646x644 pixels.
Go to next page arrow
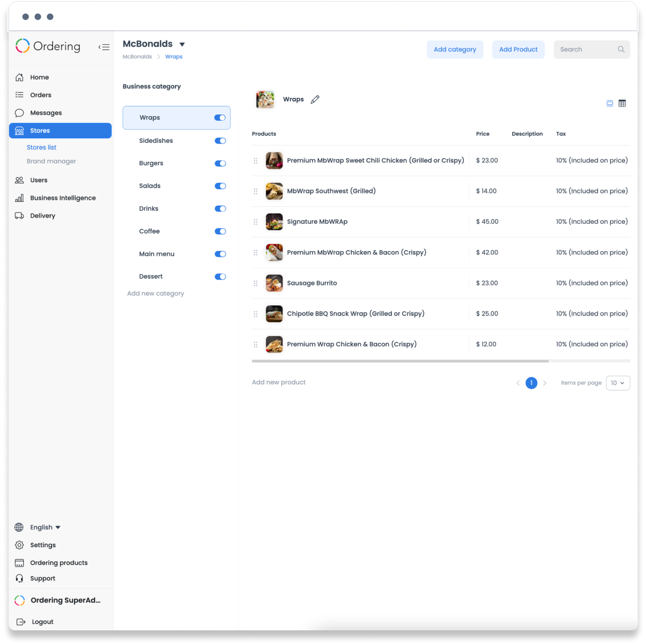(545, 383)
